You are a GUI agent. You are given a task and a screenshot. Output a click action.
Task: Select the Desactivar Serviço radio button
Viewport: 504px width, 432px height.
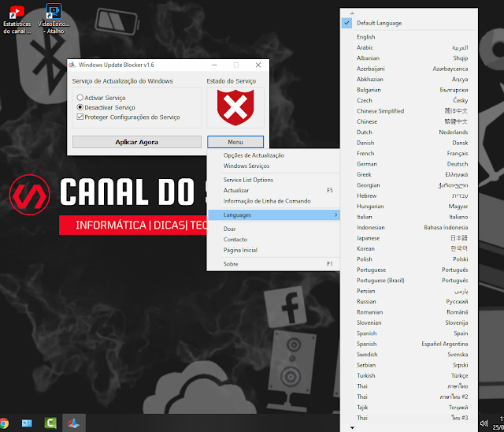click(x=80, y=107)
